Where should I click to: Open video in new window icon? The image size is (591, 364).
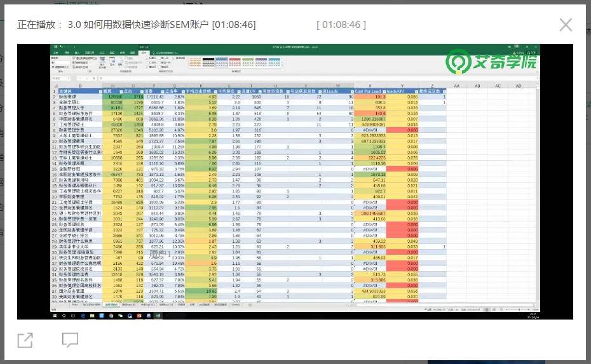[x=25, y=340]
